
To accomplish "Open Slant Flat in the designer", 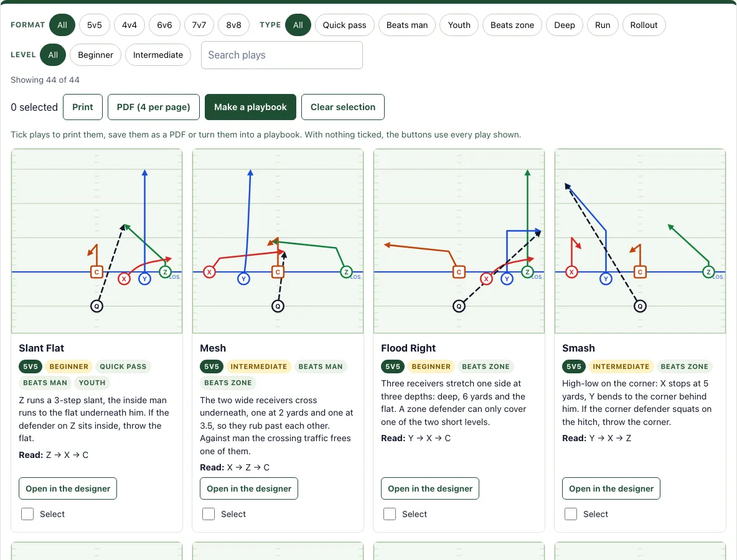I will 68,488.
